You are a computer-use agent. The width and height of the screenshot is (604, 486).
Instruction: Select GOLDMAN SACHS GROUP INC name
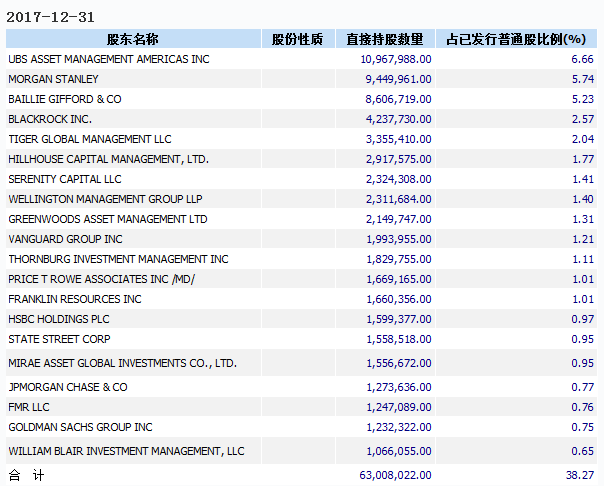(x=80, y=427)
